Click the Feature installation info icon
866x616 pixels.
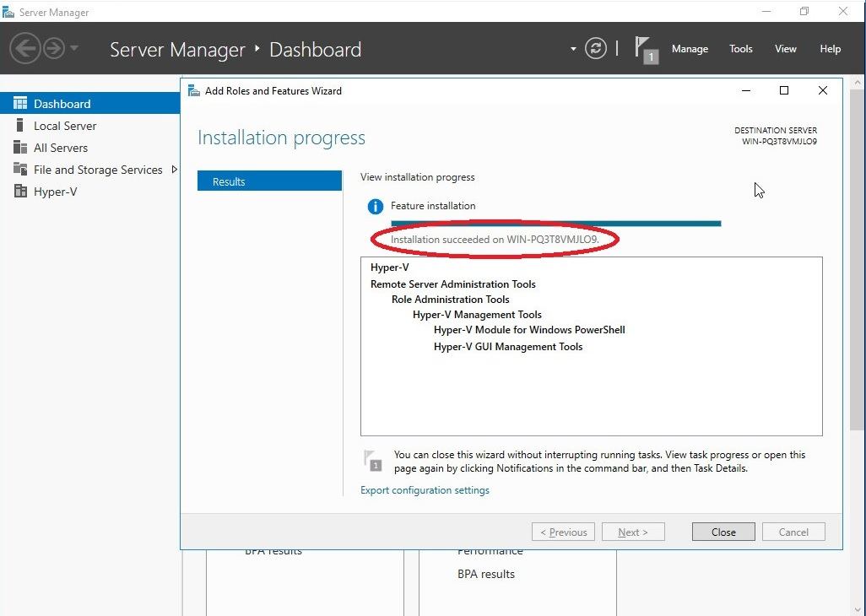[x=375, y=207]
